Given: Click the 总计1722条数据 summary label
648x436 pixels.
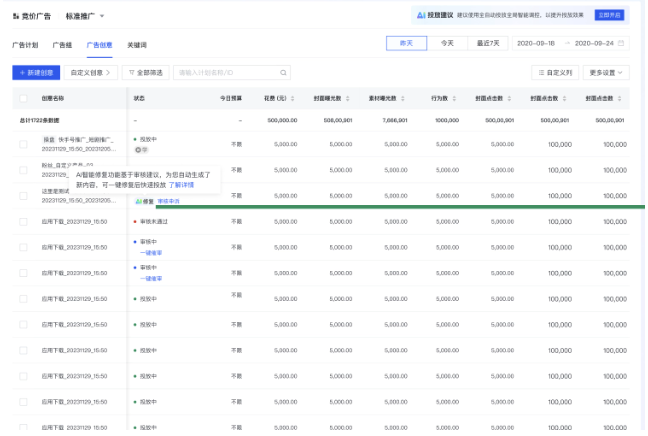Looking at the screenshot, I should tap(39, 121).
